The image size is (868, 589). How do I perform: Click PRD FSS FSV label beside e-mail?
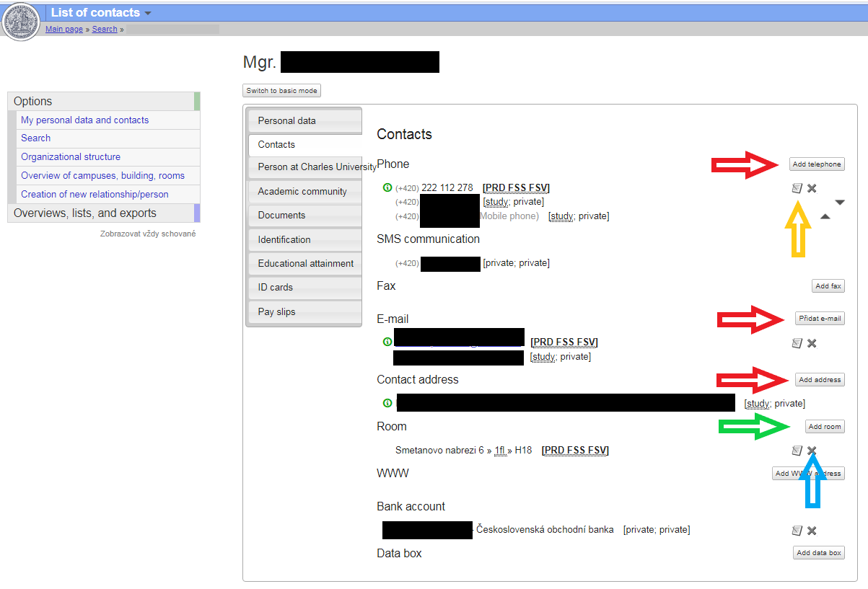tap(564, 342)
